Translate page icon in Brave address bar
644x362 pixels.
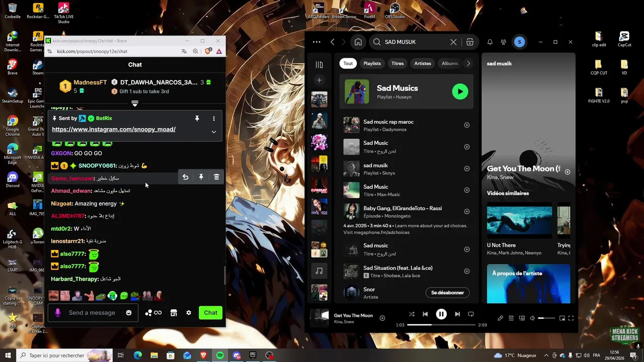coord(184,51)
